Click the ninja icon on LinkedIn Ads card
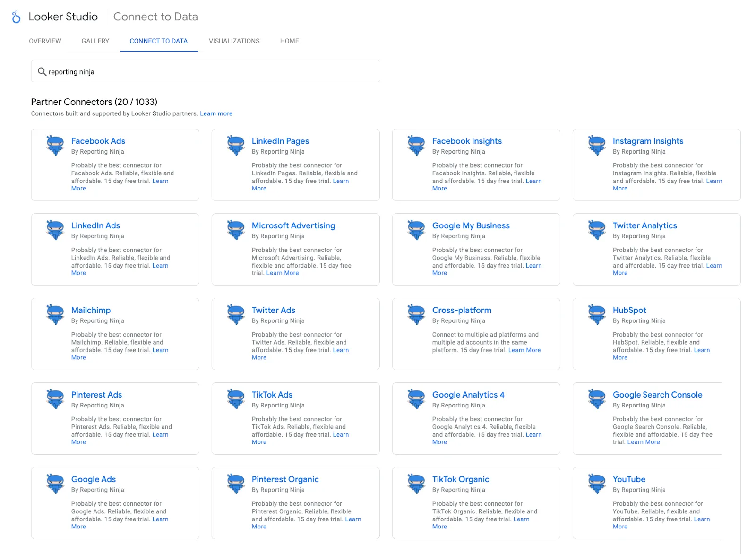This screenshot has height=554, width=756. pyautogui.click(x=55, y=230)
